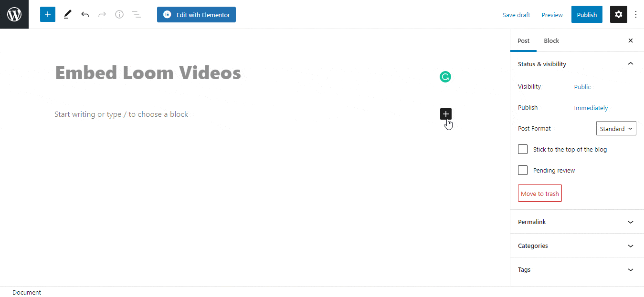
Task: Check the Pending review checkbox
Action: click(523, 170)
